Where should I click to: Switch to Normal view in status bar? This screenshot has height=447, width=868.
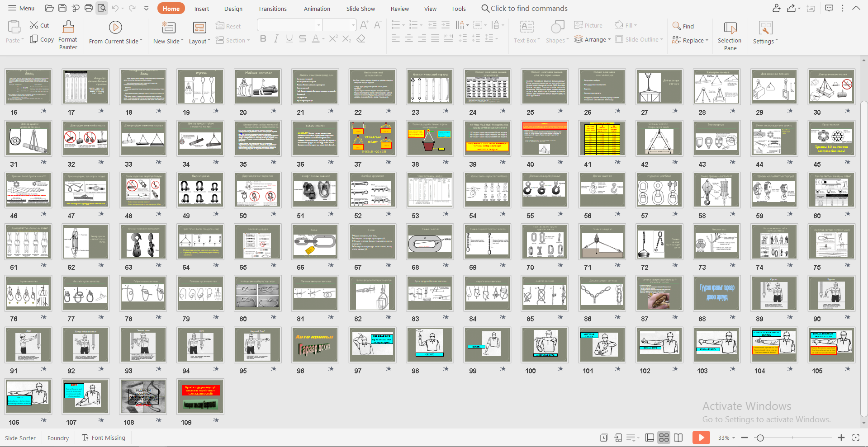[649, 438]
